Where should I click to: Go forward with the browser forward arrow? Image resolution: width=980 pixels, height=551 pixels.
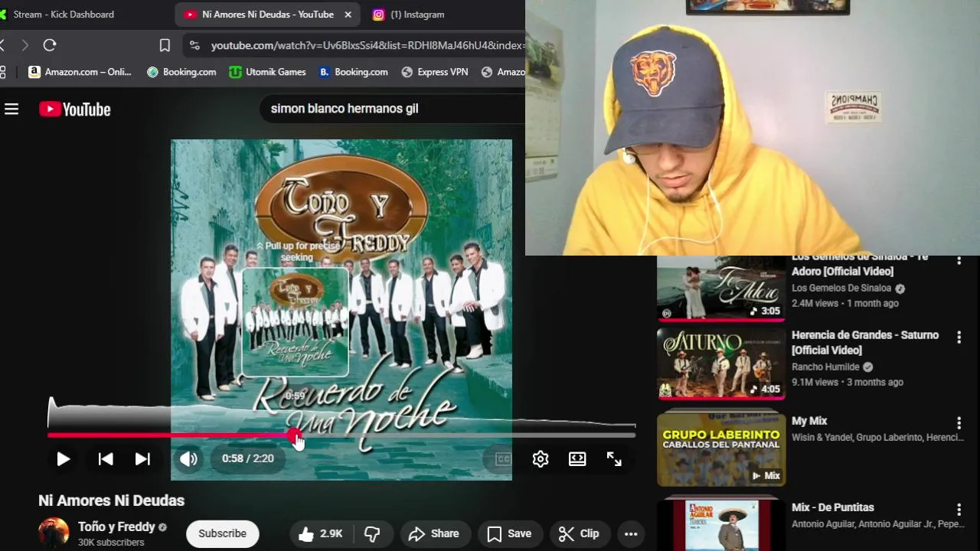(x=24, y=45)
